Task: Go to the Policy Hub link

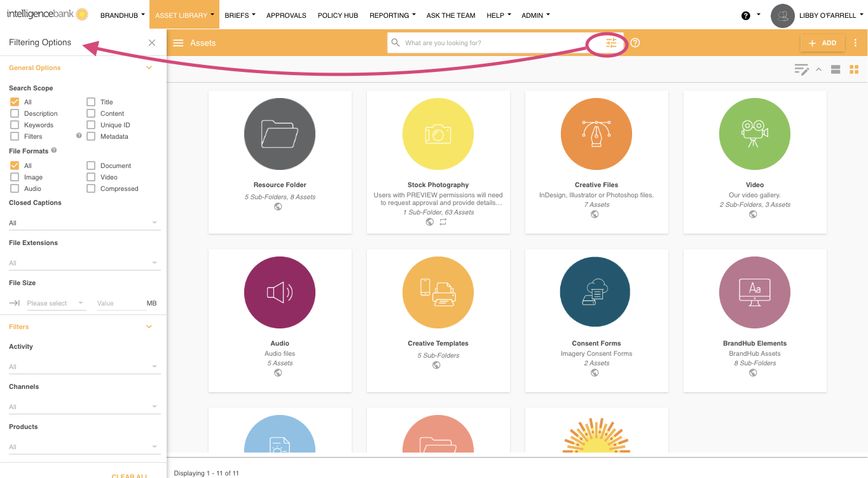Action: [x=338, y=15]
